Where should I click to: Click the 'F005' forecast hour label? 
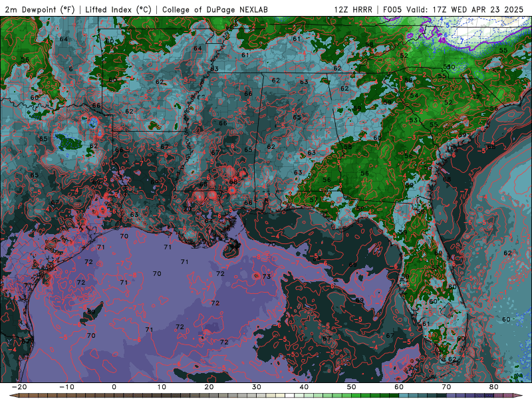(392, 9)
